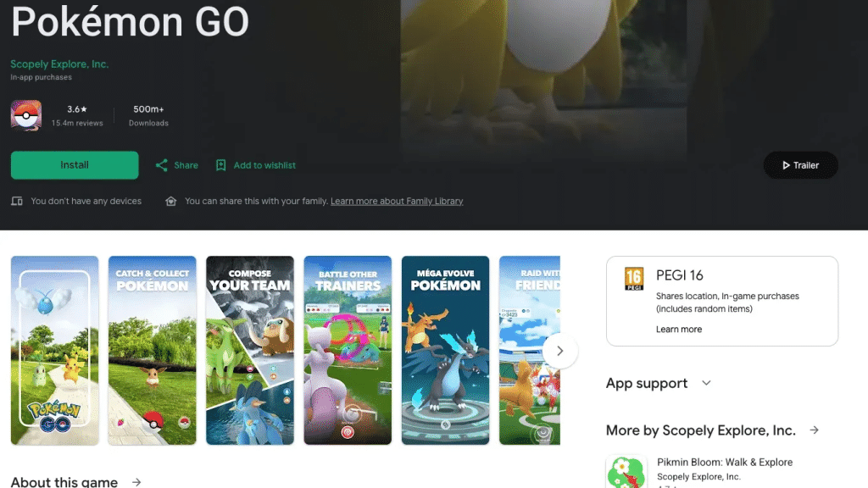Click the Family Library house icon

(171, 201)
